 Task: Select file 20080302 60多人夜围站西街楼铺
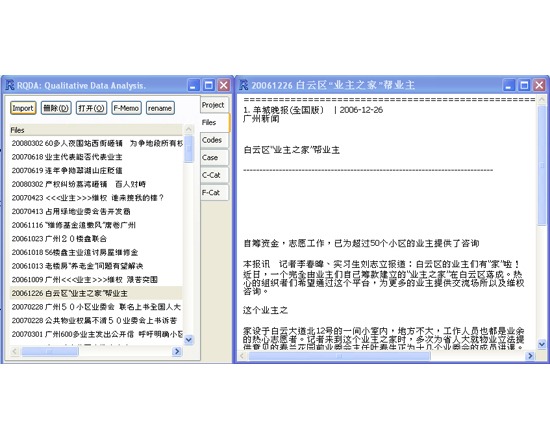click(x=96, y=143)
